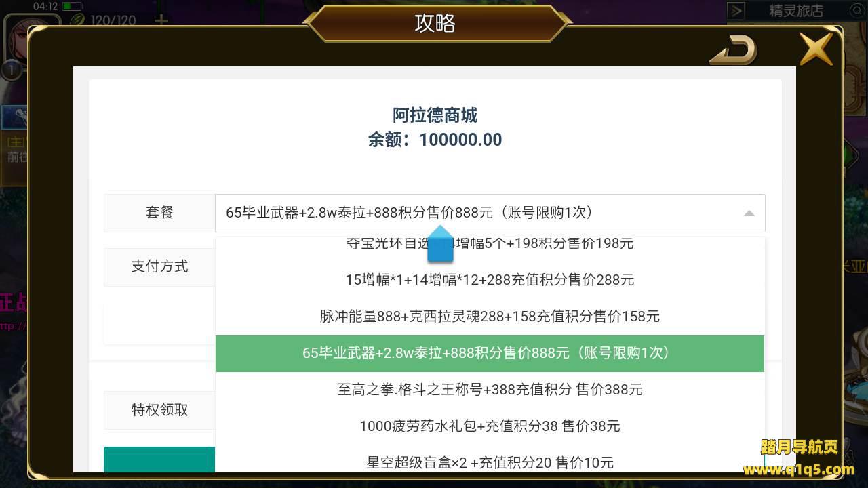Choose 星空超级盲盒×2 10元 option
Viewport: 868px width, 488px height.
490,462
